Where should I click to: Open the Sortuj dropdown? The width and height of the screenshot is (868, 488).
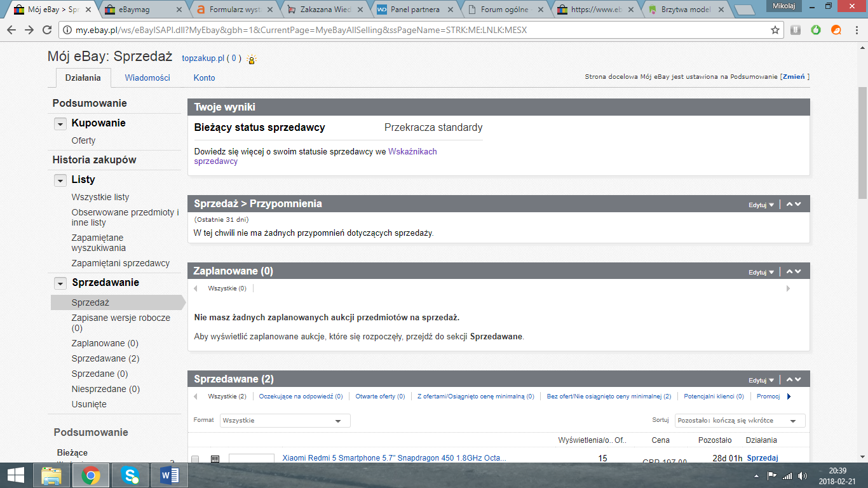[x=740, y=421]
